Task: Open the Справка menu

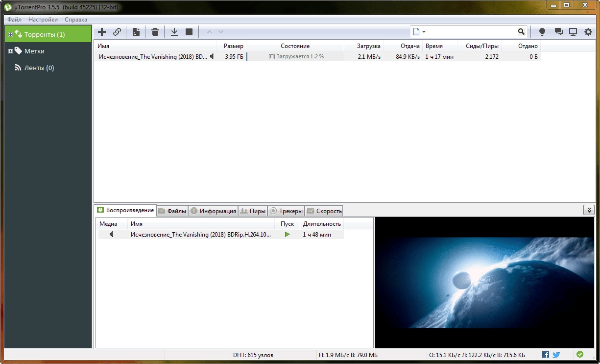Action: 76,20
